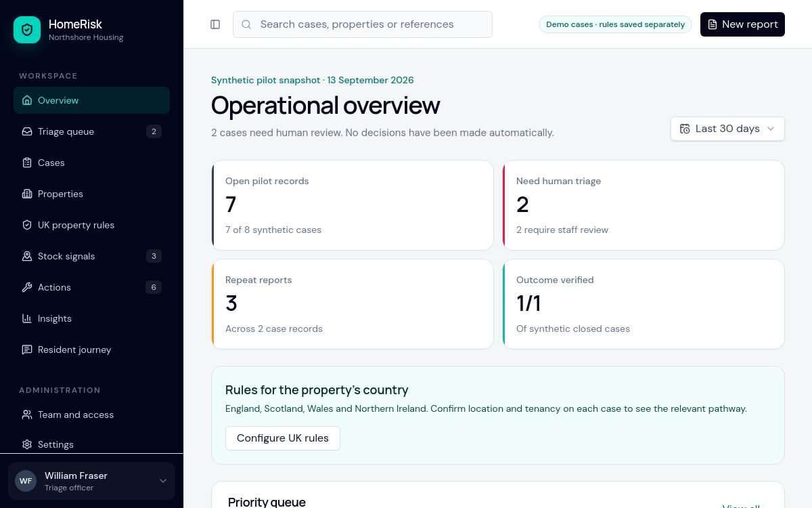Image resolution: width=812 pixels, height=508 pixels.
Task: Click the Properties building icon
Action: pos(27,194)
